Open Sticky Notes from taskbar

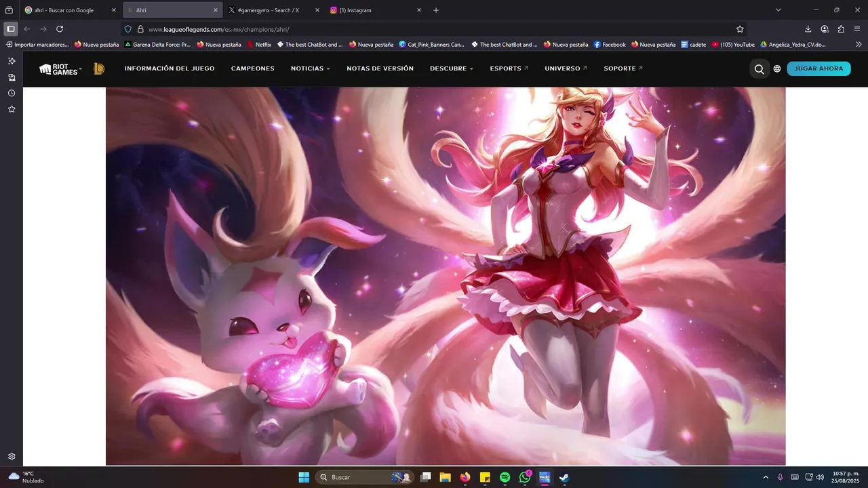(485, 477)
